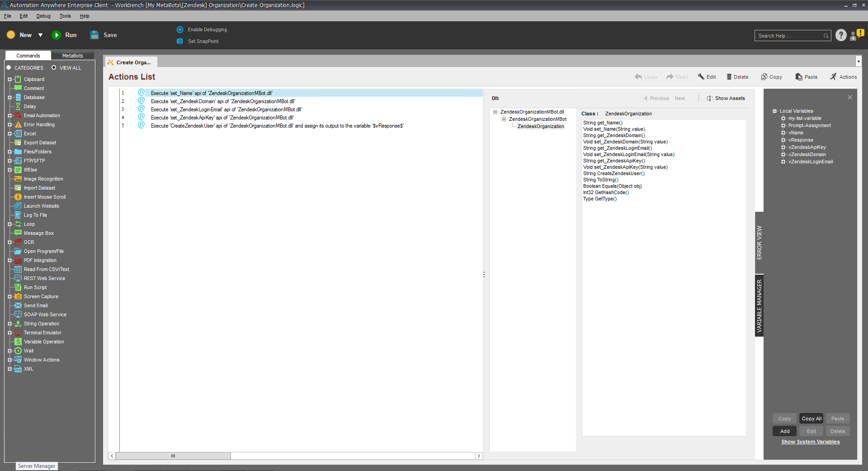Switch to the MetaBots tab
The image size is (868, 471).
72,56
